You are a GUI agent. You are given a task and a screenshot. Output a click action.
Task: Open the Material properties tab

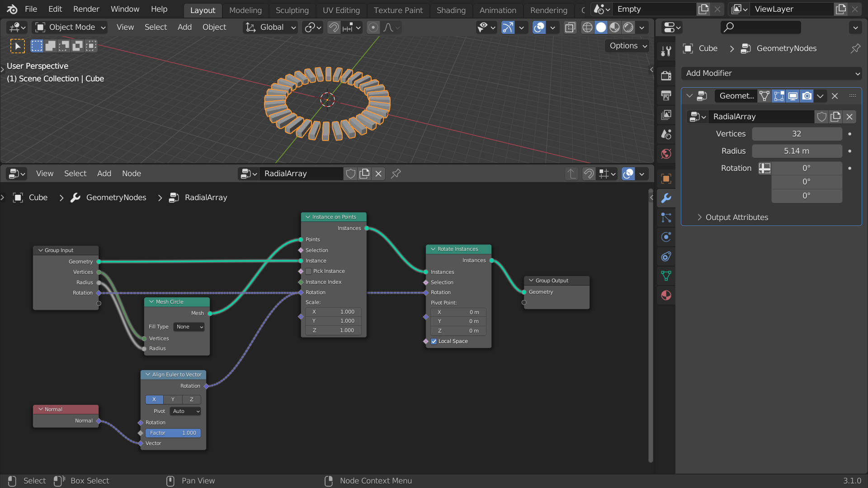tap(666, 295)
